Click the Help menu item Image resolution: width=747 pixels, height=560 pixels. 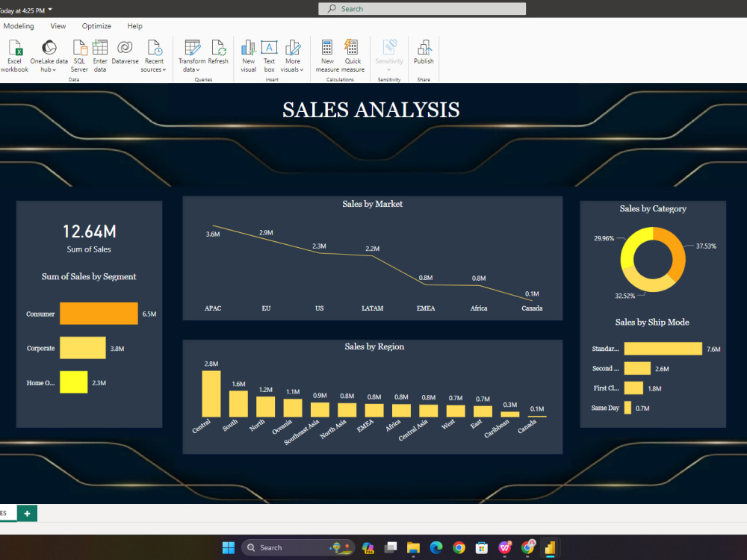pos(134,25)
